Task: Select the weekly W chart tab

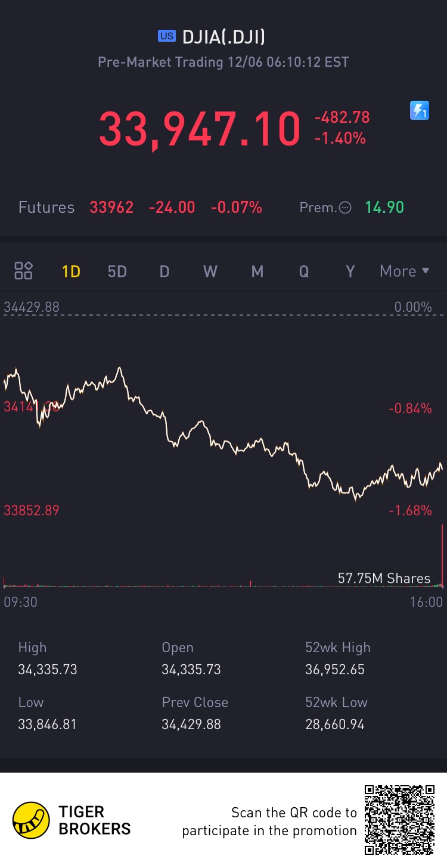Action: [210, 272]
